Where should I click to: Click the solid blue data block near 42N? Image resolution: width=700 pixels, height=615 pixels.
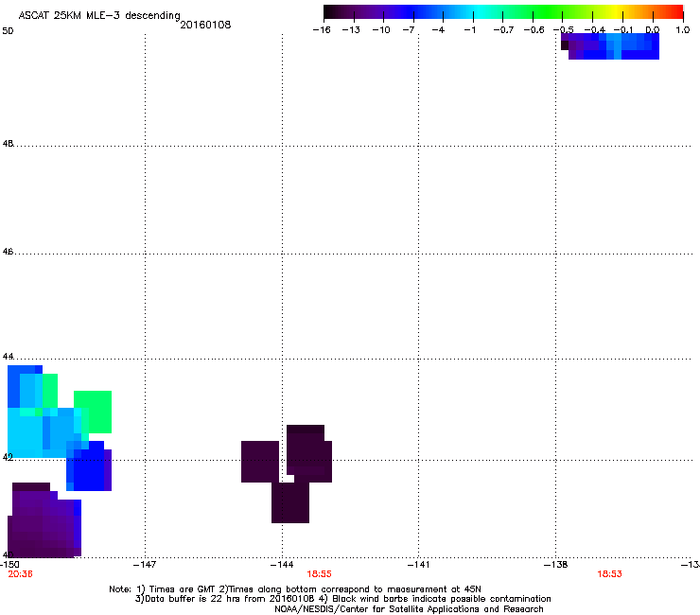[89, 466]
